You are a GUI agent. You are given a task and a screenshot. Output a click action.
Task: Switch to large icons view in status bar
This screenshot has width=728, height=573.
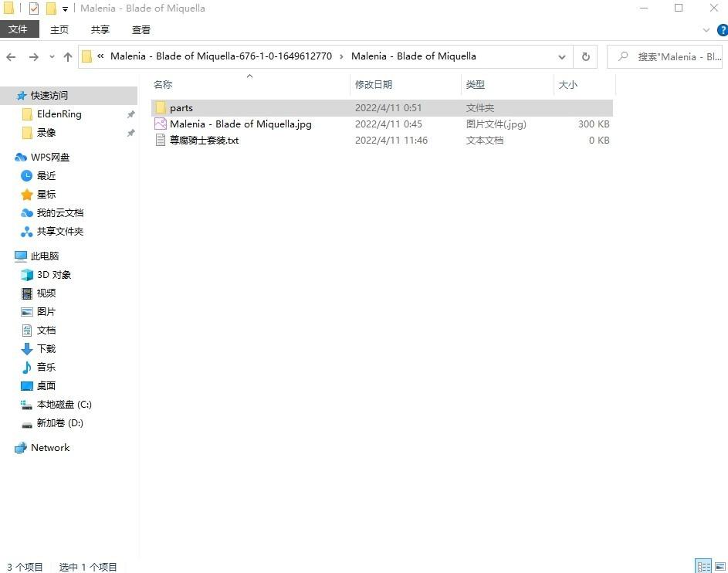pos(720,566)
